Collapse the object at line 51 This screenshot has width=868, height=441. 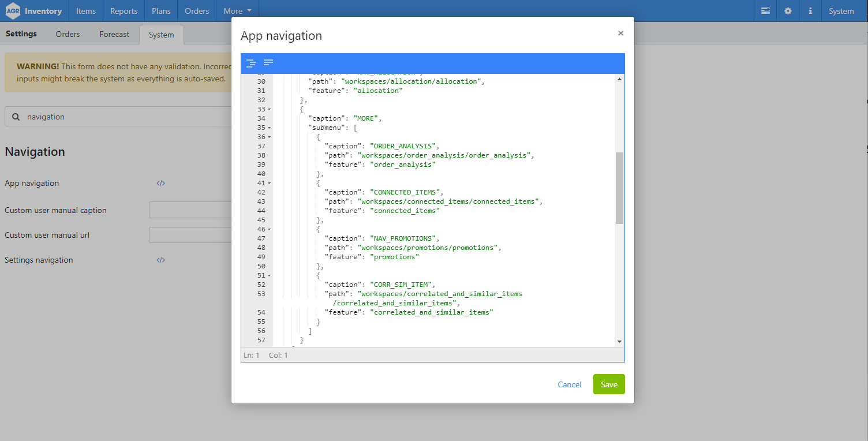(x=270, y=275)
